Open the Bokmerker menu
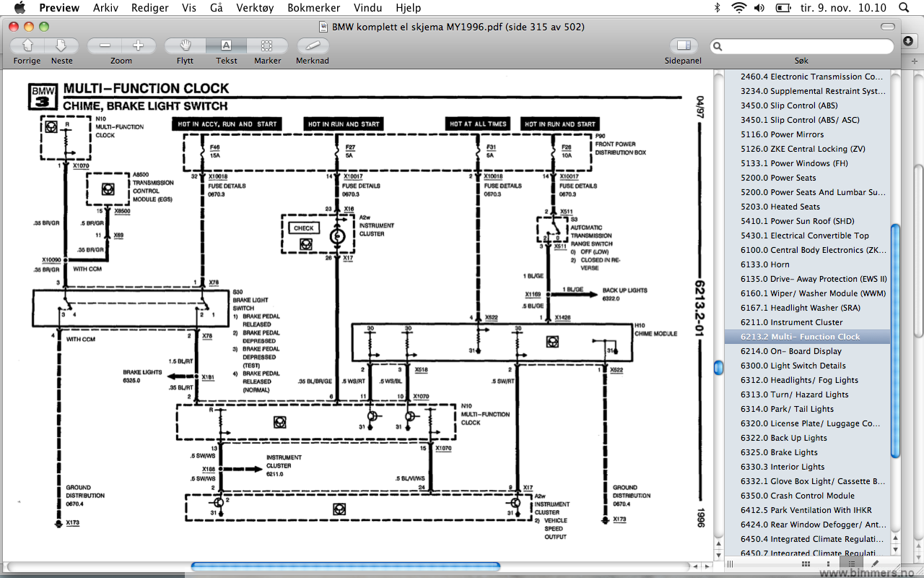Image resolution: width=924 pixels, height=578 pixels. pos(314,8)
